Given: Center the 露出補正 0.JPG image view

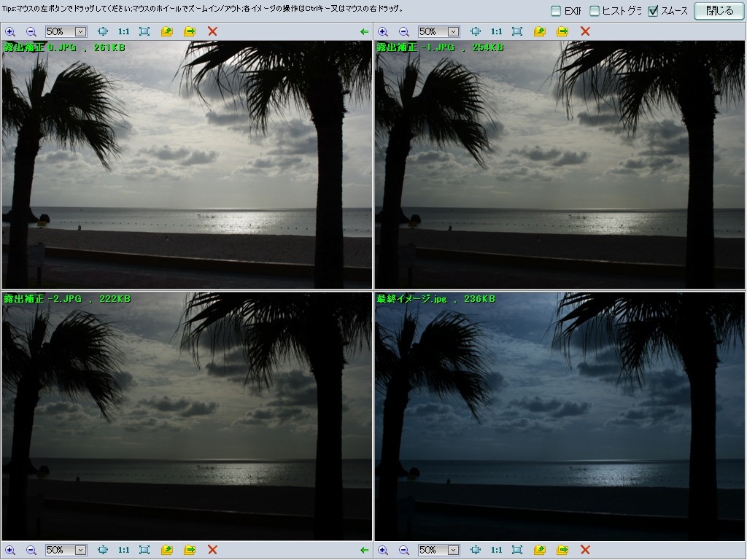Looking at the screenshot, I should (103, 31).
